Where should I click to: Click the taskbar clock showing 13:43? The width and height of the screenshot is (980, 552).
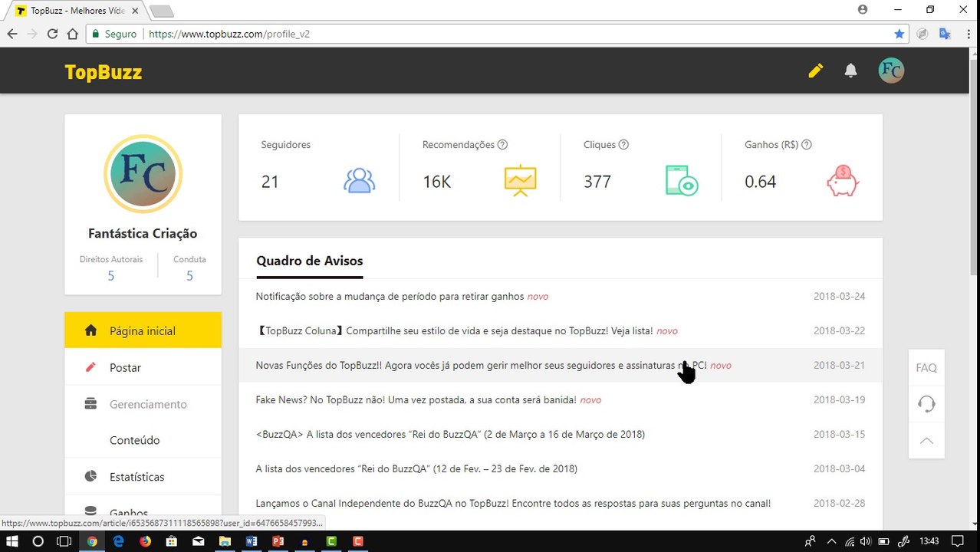(x=929, y=541)
